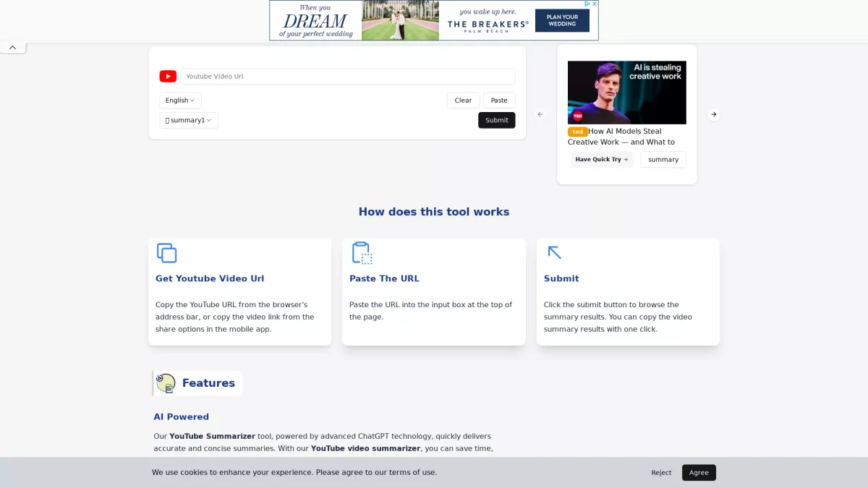The width and height of the screenshot is (868, 488).
Task: Submit the video URL for summary
Action: 496,120
